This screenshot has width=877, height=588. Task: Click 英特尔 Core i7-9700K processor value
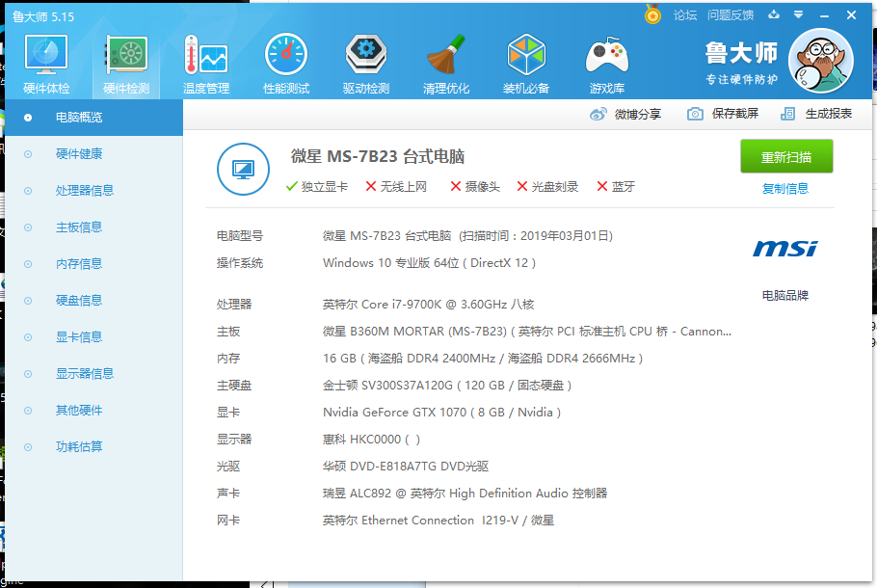[x=429, y=305]
